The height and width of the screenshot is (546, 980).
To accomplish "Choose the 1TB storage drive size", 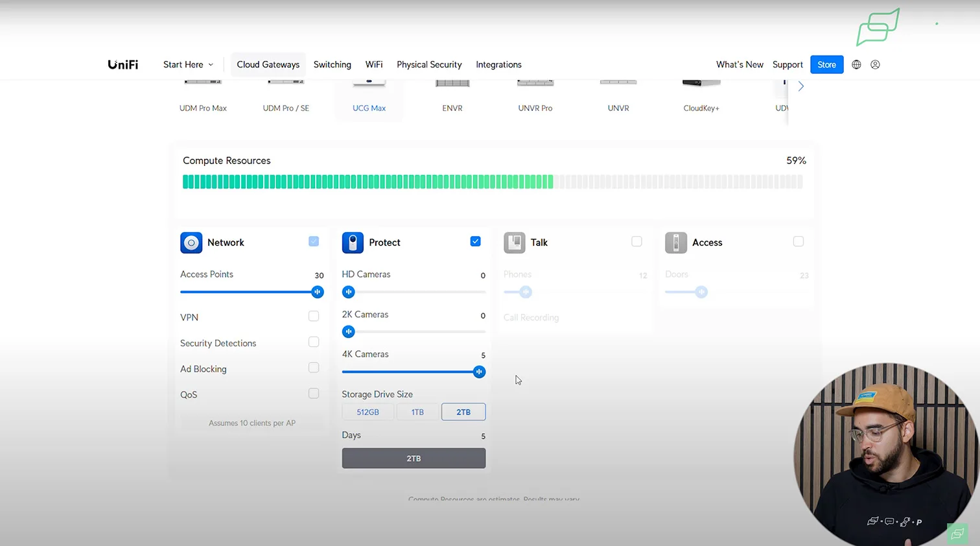I will tap(417, 412).
